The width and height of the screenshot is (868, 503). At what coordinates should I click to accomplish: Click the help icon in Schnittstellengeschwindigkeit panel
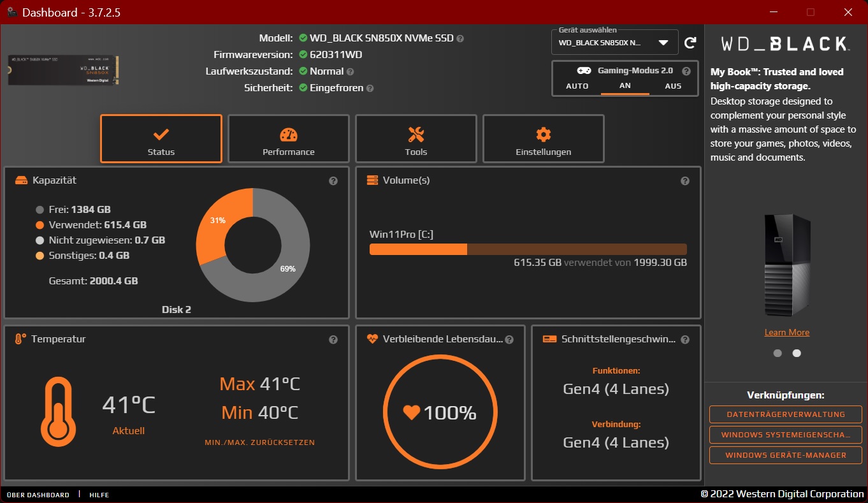(x=685, y=340)
